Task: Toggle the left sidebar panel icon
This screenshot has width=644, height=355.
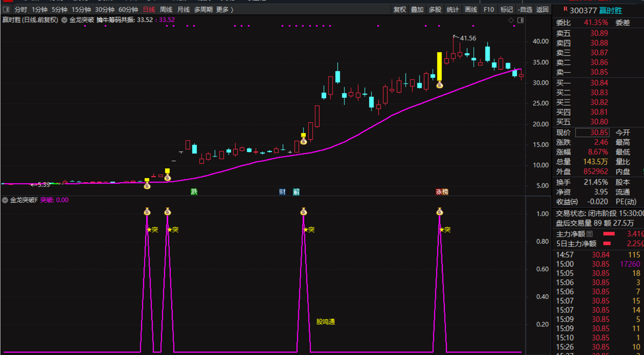Action: coord(6,9)
